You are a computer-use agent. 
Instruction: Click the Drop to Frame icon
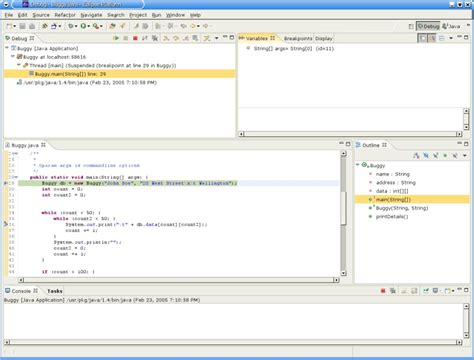click(195, 38)
